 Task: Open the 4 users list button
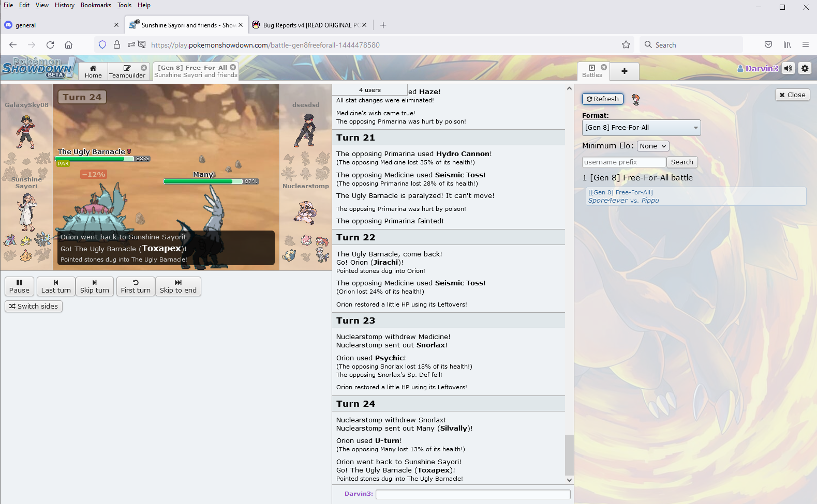click(369, 90)
